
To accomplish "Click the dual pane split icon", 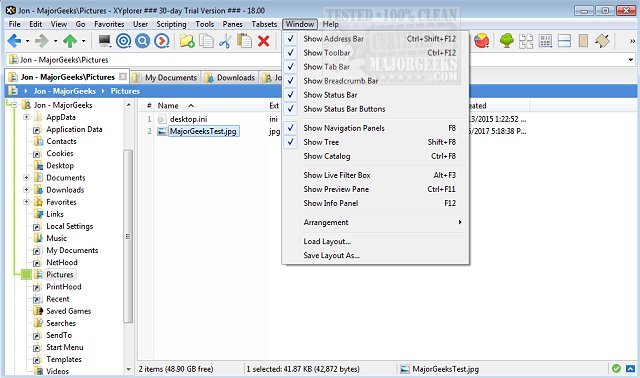I will (x=564, y=41).
